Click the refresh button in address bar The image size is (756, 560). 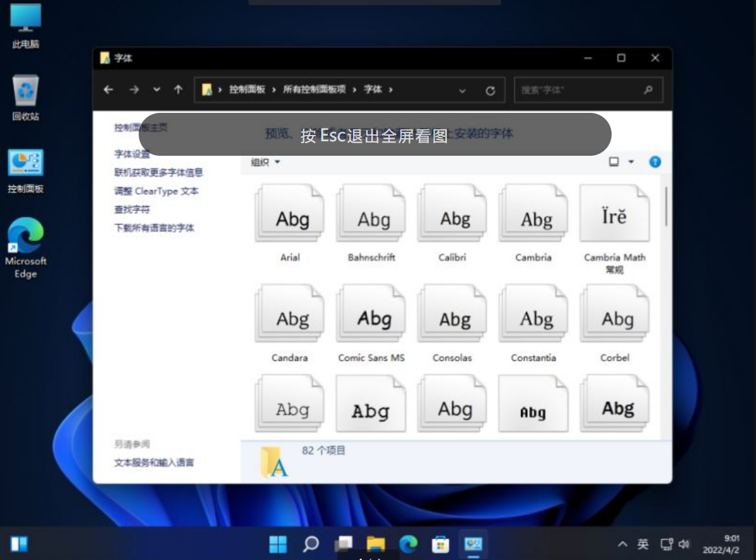pyautogui.click(x=491, y=91)
